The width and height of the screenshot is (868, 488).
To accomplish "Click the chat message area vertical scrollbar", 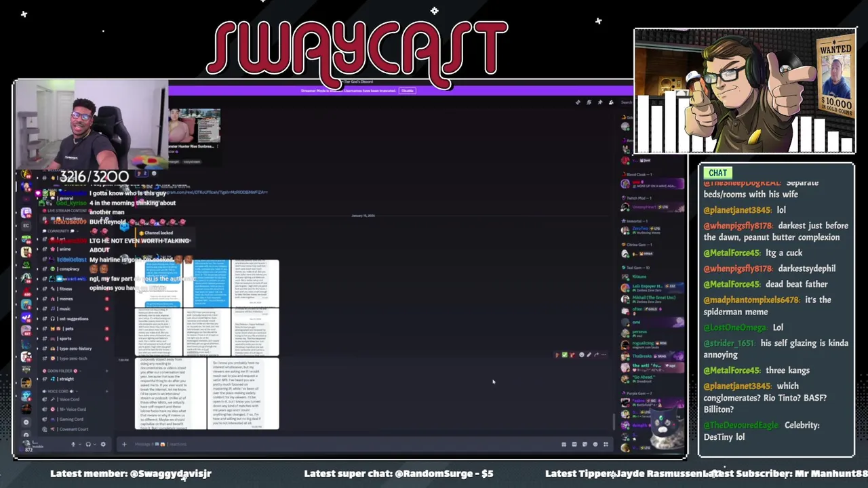I will pos(614,422).
